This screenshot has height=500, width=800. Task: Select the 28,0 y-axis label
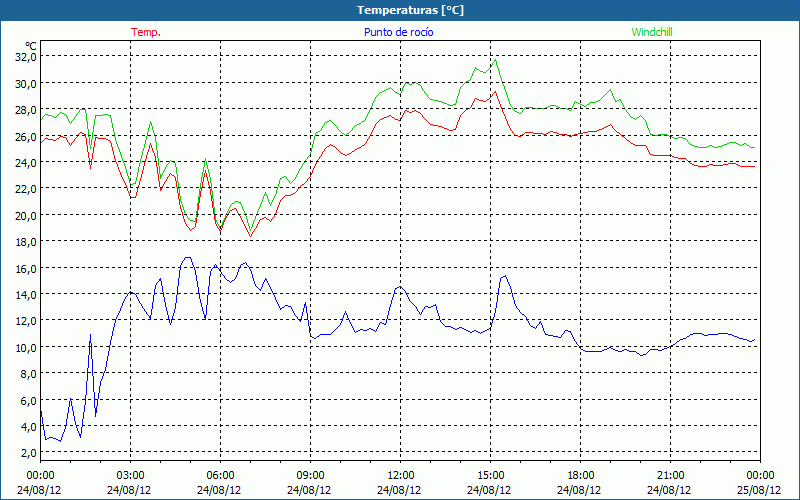(x=26, y=110)
